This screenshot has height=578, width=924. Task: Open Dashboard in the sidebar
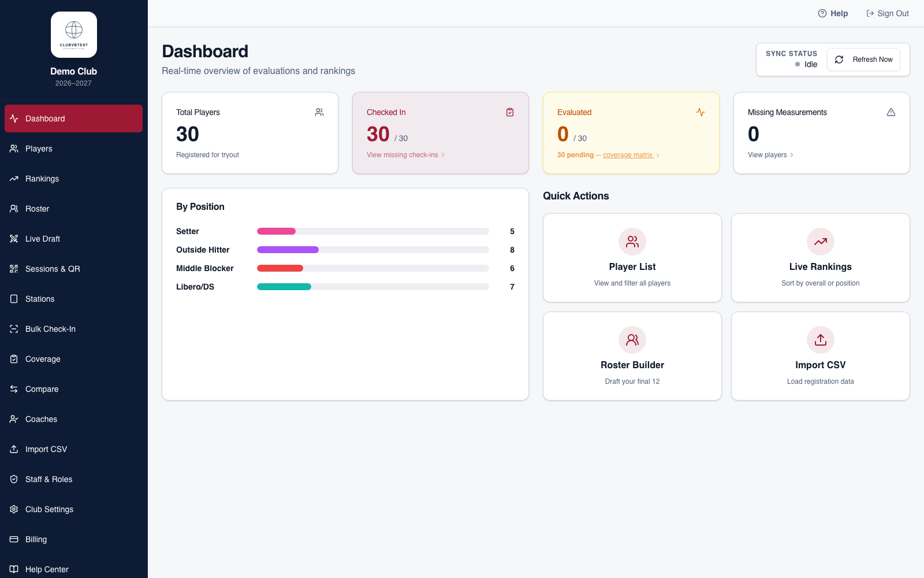[73, 118]
